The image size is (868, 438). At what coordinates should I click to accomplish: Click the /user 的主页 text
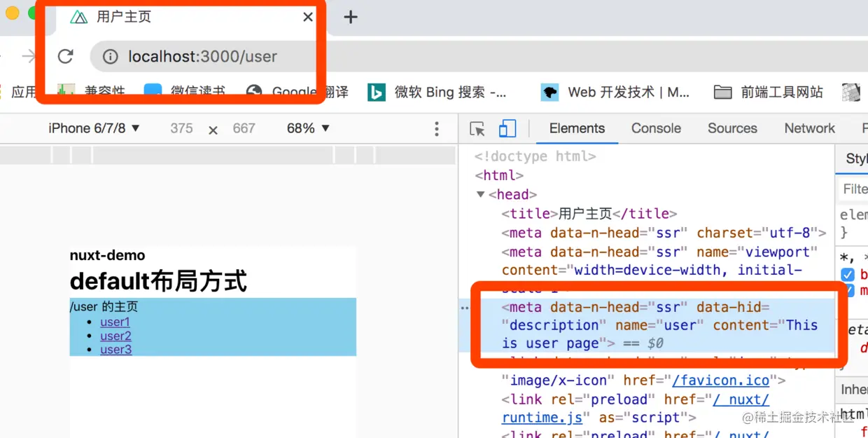pyautogui.click(x=104, y=306)
